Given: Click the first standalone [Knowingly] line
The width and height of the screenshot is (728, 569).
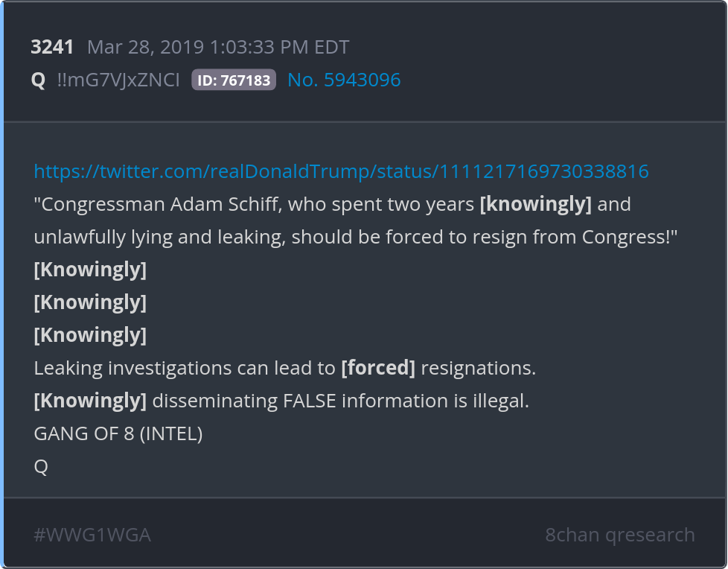Looking at the screenshot, I should point(90,270).
